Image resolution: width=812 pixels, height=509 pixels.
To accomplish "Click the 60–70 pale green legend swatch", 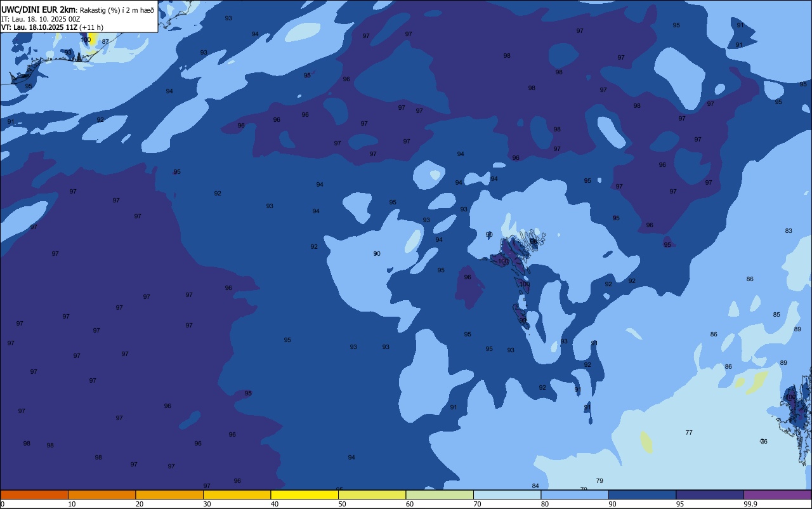I will click(x=440, y=494).
